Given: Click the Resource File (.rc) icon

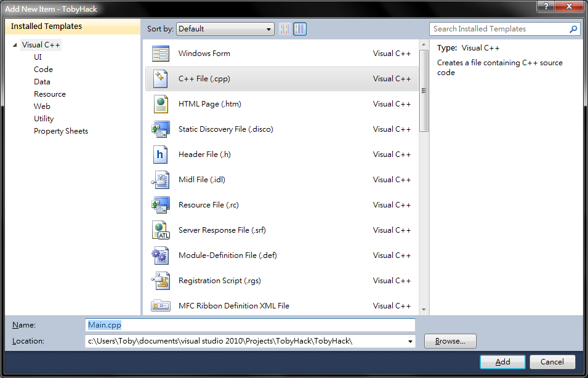Looking at the screenshot, I should point(161,205).
